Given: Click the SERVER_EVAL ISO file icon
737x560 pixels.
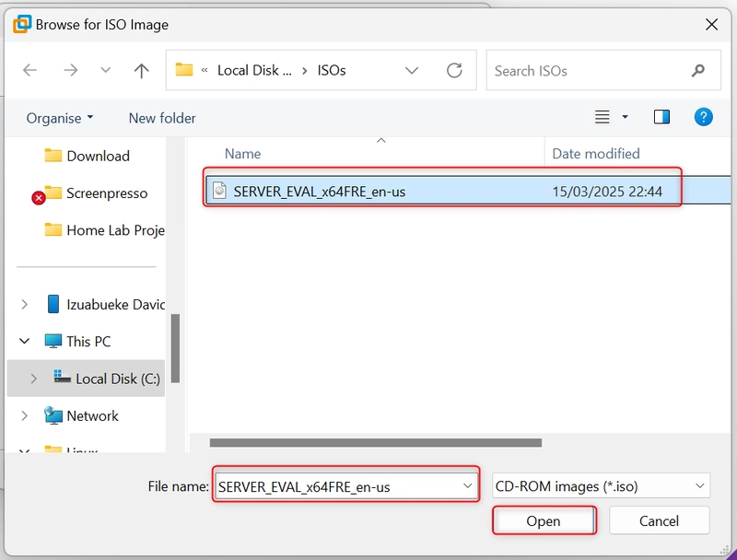Looking at the screenshot, I should [x=219, y=191].
